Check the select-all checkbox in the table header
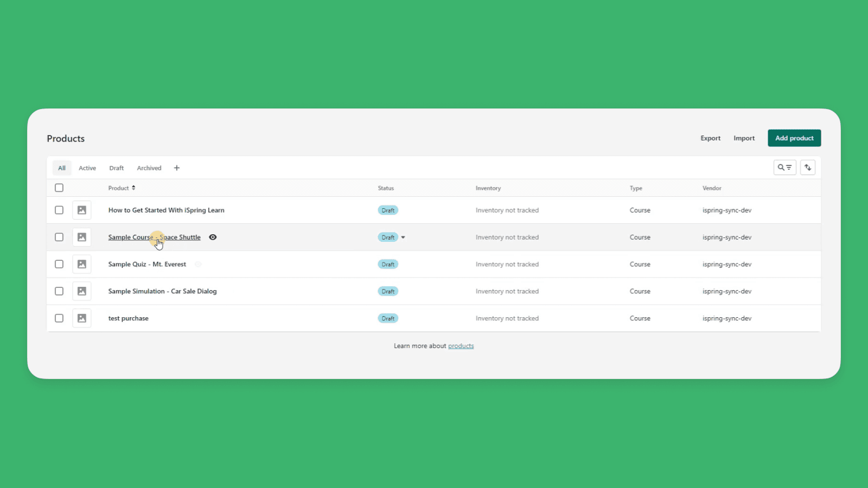 59,188
